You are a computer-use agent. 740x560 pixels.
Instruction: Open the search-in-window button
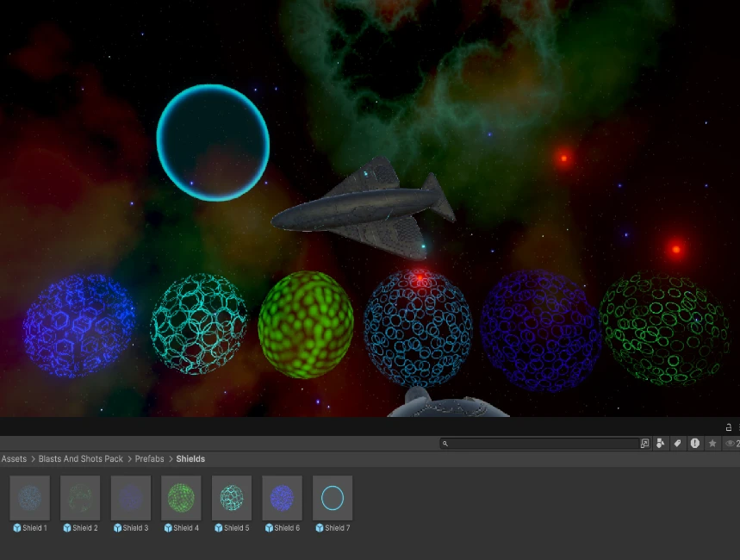(x=644, y=444)
